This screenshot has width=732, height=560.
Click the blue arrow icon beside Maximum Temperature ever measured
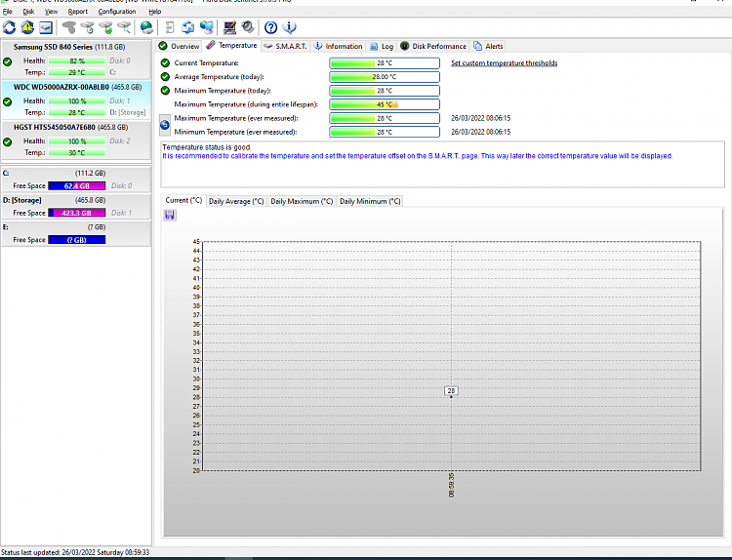click(165, 125)
